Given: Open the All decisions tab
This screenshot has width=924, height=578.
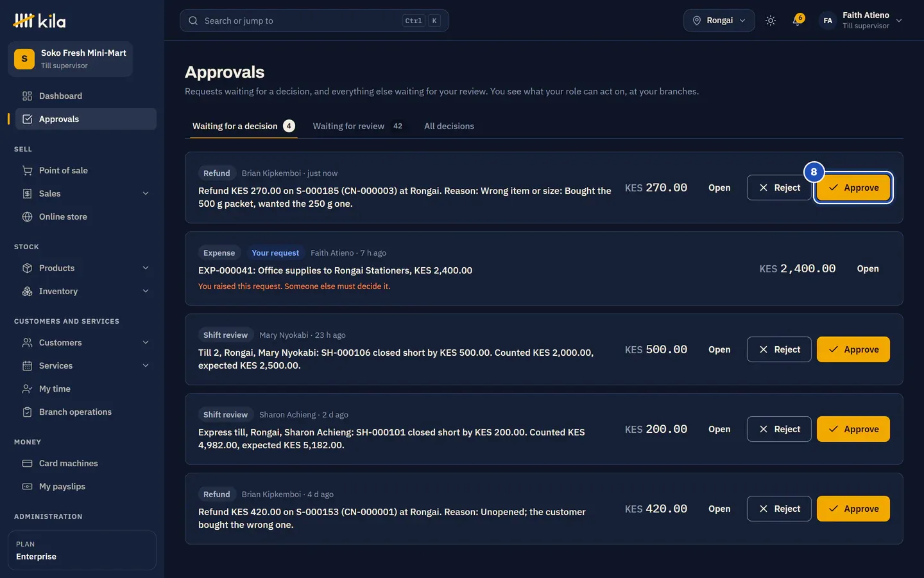Looking at the screenshot, I should coord(449,126).
